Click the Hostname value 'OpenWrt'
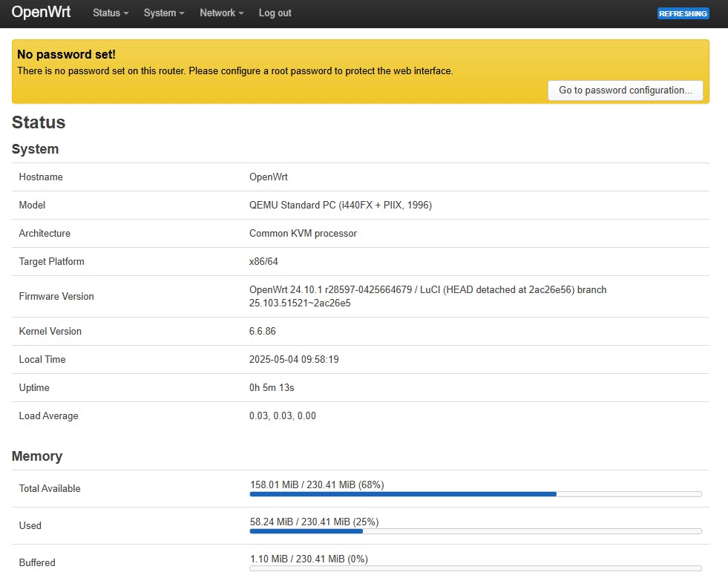728x575 pixels. tap(268, 177)
